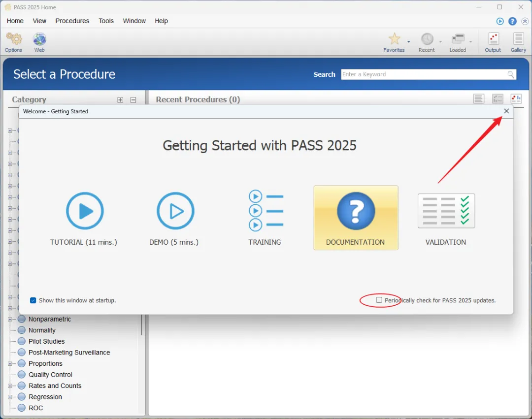Select Post-Marketing Surveillance category
Screen dimensions: 532x419
(69, 353)
